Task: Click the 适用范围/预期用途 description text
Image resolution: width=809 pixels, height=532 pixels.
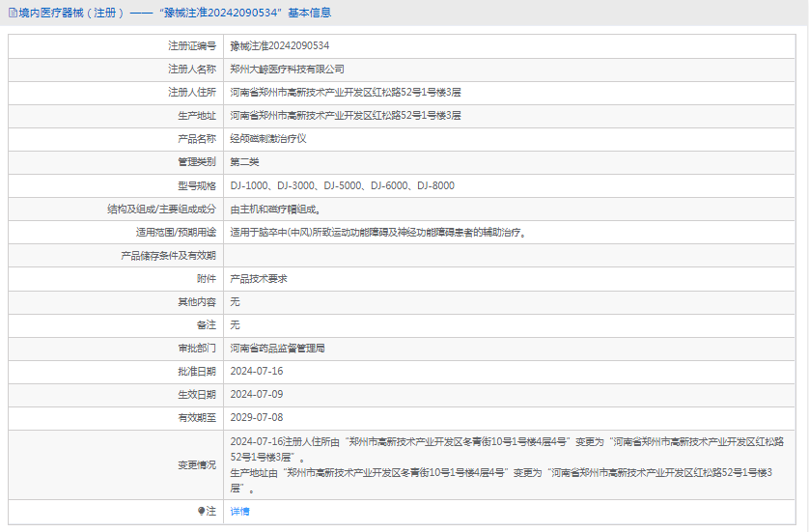Action: 377,232
